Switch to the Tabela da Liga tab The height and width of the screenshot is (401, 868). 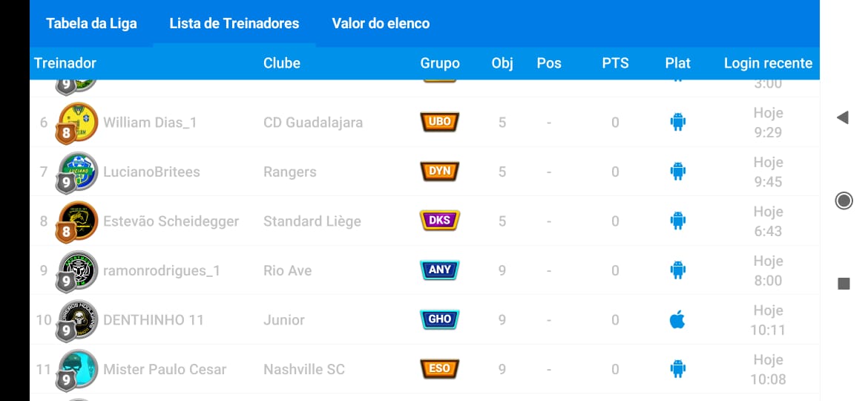91,23
